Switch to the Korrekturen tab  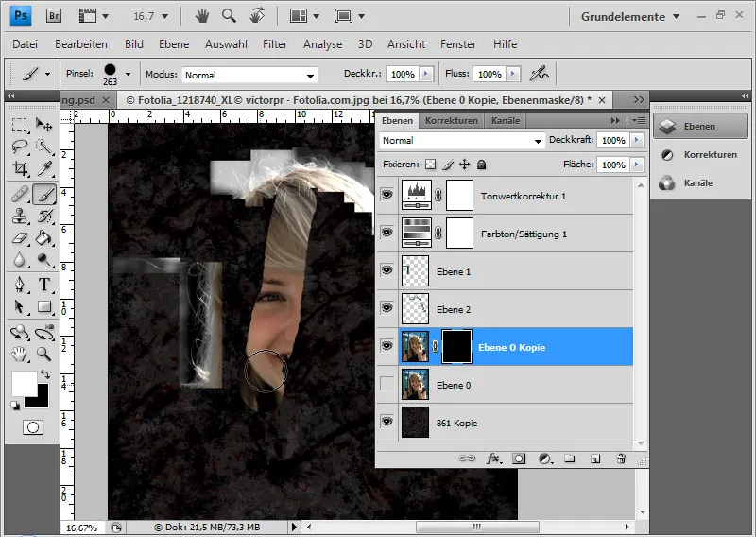(452, 121)
